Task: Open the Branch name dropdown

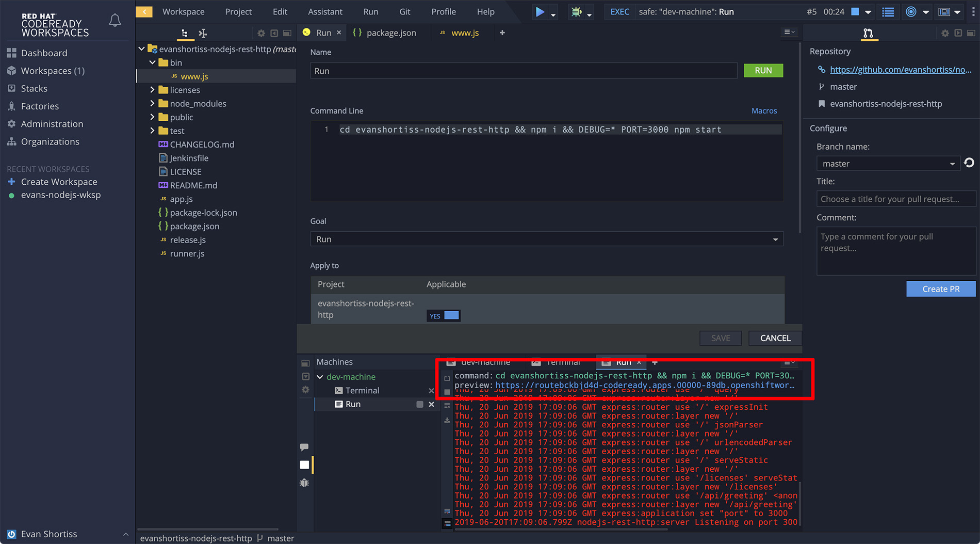Action: point(888,164)
